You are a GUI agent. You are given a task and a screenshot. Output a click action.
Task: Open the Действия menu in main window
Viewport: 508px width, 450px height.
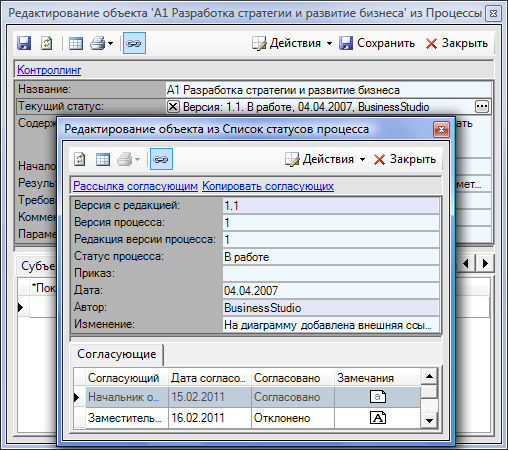[292, 43]
